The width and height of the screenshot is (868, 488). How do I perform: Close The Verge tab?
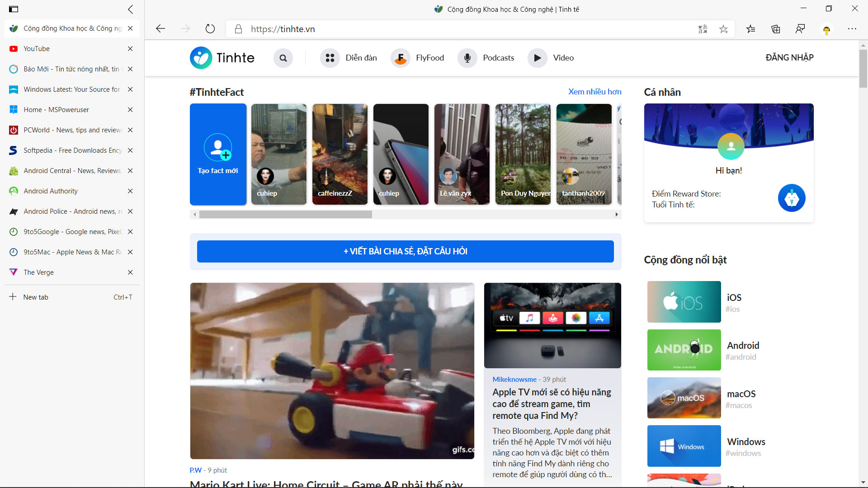click(x=130, y=272)
